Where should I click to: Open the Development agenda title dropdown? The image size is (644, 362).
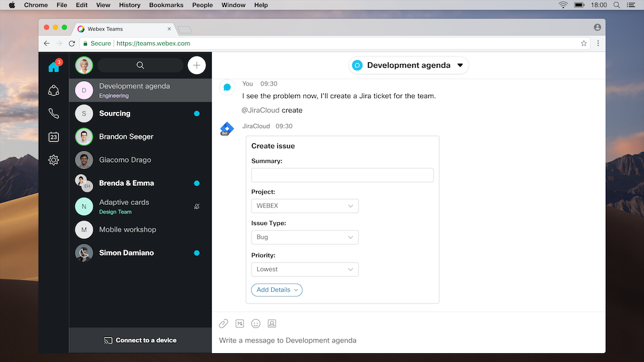pos(409,65)
